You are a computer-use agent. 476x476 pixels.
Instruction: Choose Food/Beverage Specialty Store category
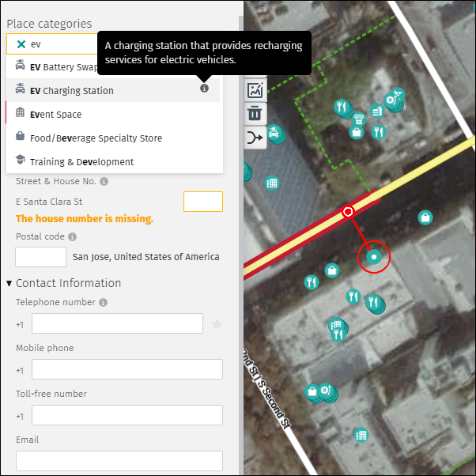point(115,138)
